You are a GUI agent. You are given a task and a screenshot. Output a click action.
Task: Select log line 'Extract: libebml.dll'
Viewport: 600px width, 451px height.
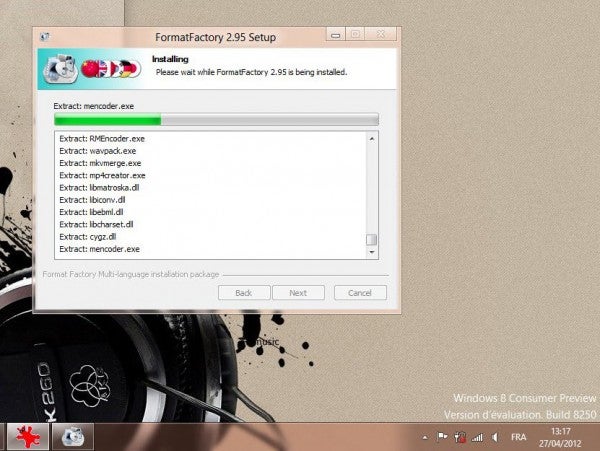pyautogui.click(x=91, y=212)
